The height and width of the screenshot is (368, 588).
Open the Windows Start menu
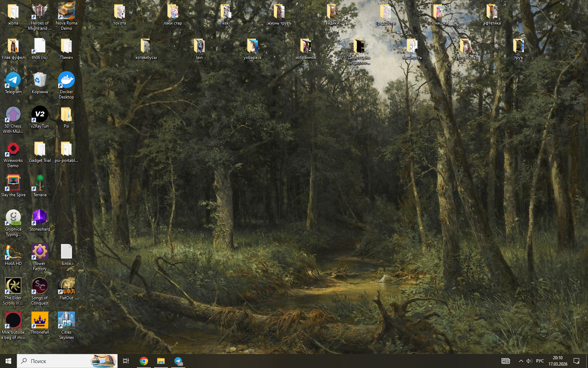click(x=8, y=361)
